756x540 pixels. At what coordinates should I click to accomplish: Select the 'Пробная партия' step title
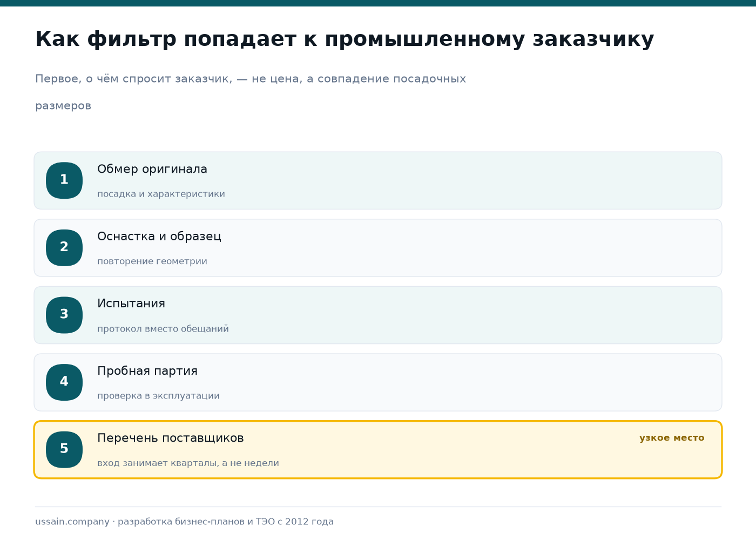point(147,371)
